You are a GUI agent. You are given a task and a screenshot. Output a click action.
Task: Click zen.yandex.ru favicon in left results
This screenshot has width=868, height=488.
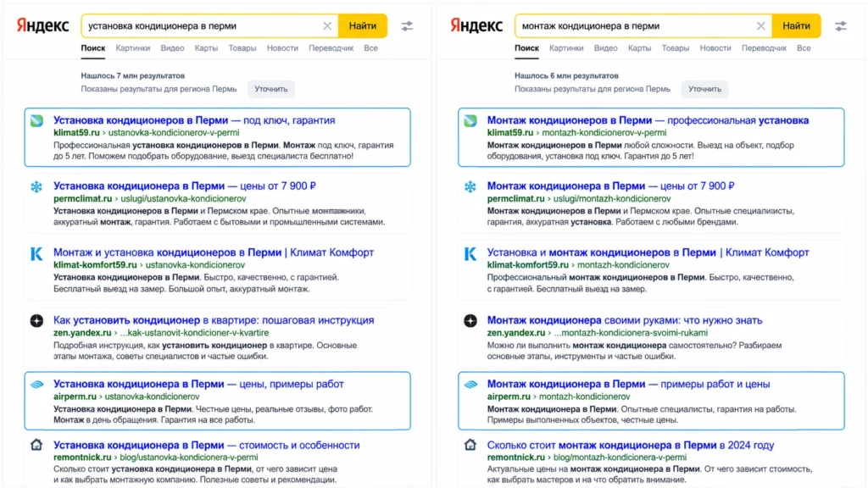tap(36, 321)
